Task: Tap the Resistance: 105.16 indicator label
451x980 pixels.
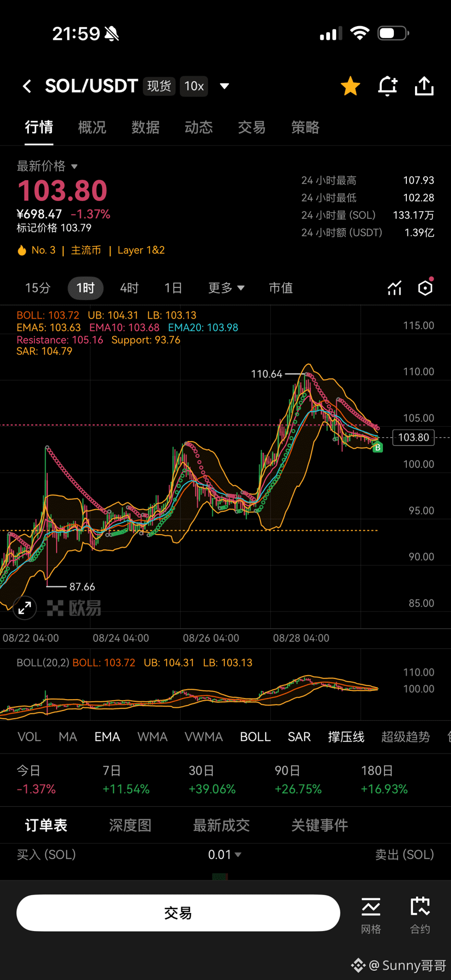Action: pos(60,340)
